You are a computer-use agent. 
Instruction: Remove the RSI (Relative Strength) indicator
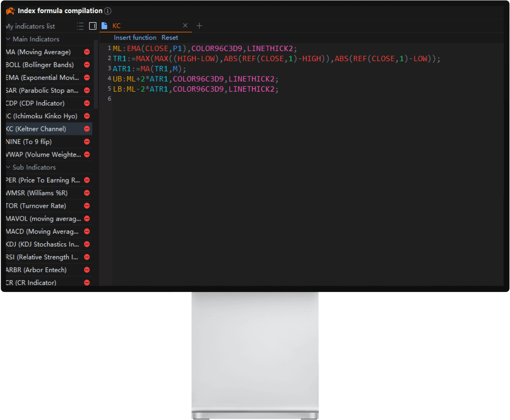coord(87,257)
